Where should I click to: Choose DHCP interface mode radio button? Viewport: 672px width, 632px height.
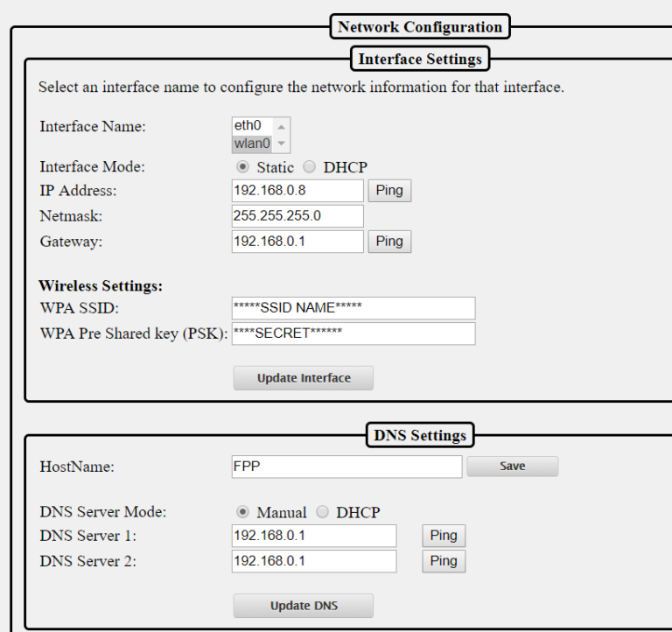(x=308, y=167)
